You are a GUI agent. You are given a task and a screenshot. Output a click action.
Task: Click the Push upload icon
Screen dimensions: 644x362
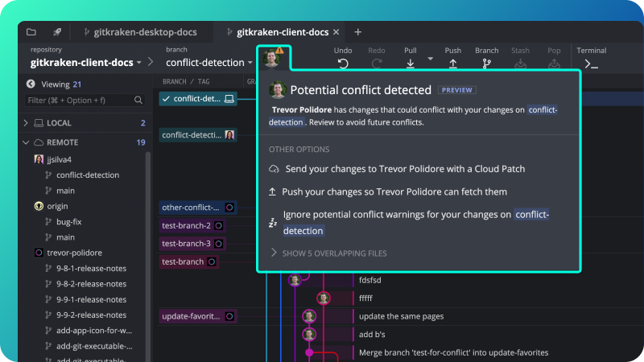tap(452, 64)
